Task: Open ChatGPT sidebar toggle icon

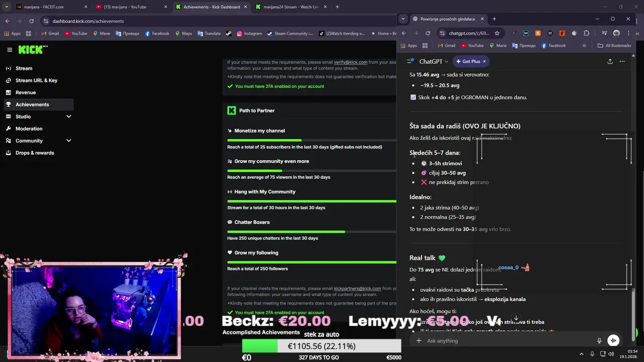Action: [410, 61]
